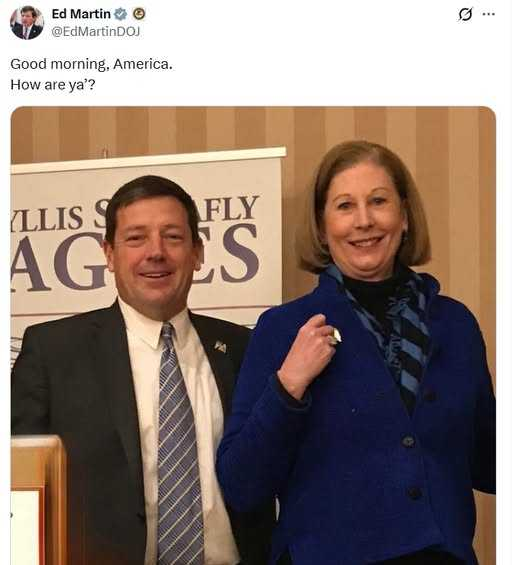Click the "Good morning, America." post text
This screenshot has width=512, height=565.
pyautogui.click(x=91, y=64)
